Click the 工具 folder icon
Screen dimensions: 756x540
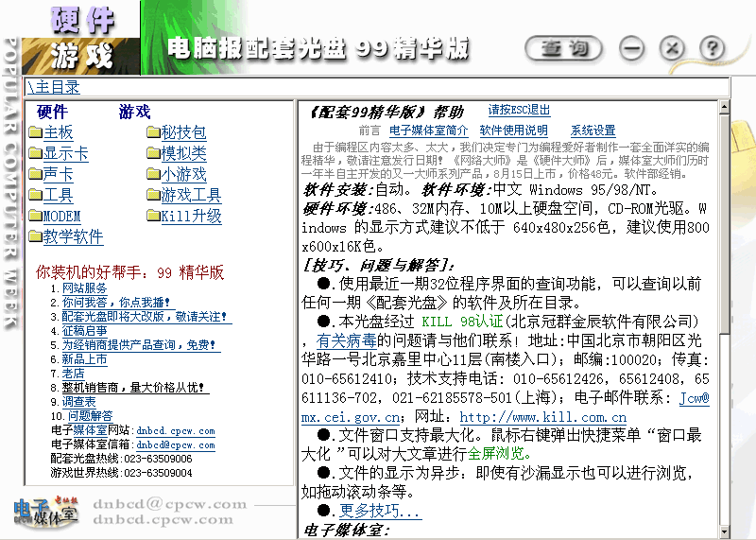click(35, 195)
